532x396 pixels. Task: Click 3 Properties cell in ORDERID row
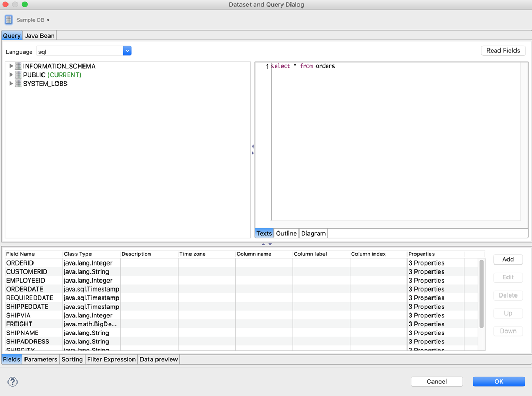pyautogui.click(x=436, y=263)
